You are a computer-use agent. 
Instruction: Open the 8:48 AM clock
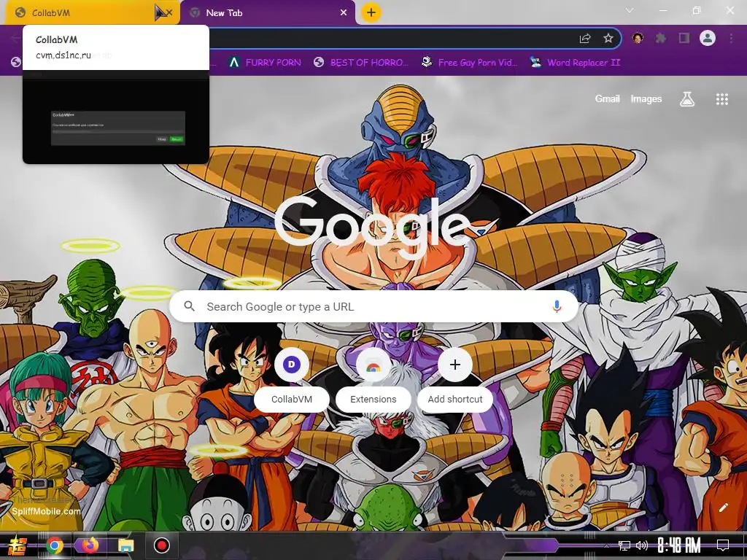679,545
